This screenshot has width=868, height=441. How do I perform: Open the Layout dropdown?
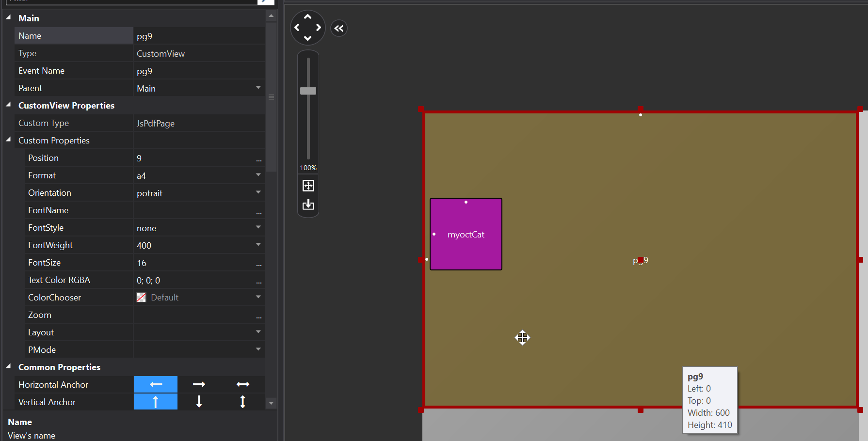(258, 332)
